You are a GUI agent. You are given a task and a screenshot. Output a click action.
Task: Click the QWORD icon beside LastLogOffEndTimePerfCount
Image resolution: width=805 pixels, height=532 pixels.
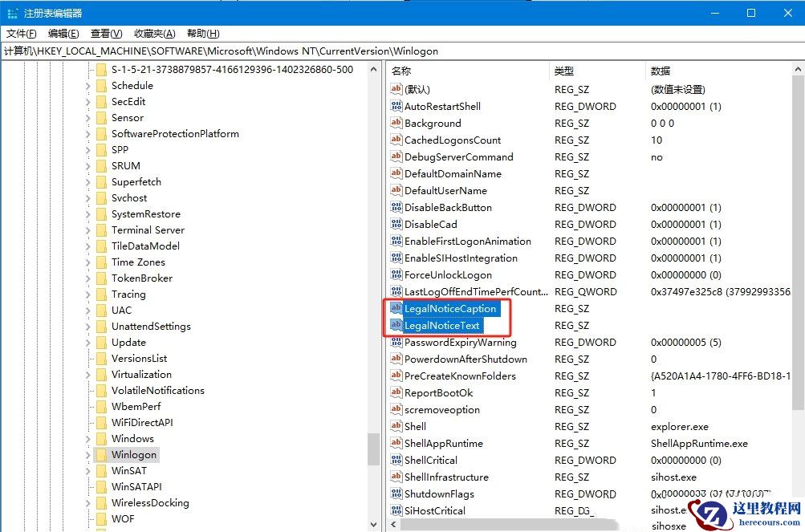tap(396, 291)
